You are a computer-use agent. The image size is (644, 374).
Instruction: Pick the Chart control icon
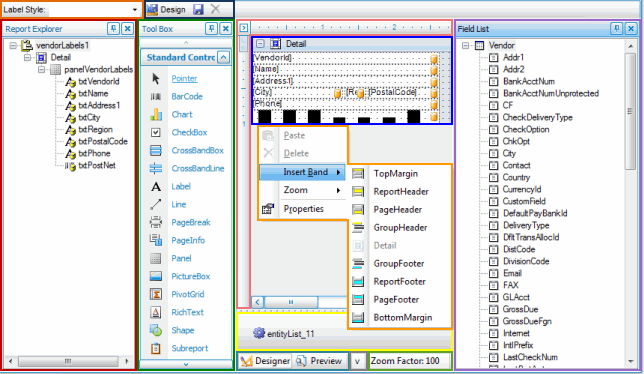pyautogui.click(x=156, y=114)
